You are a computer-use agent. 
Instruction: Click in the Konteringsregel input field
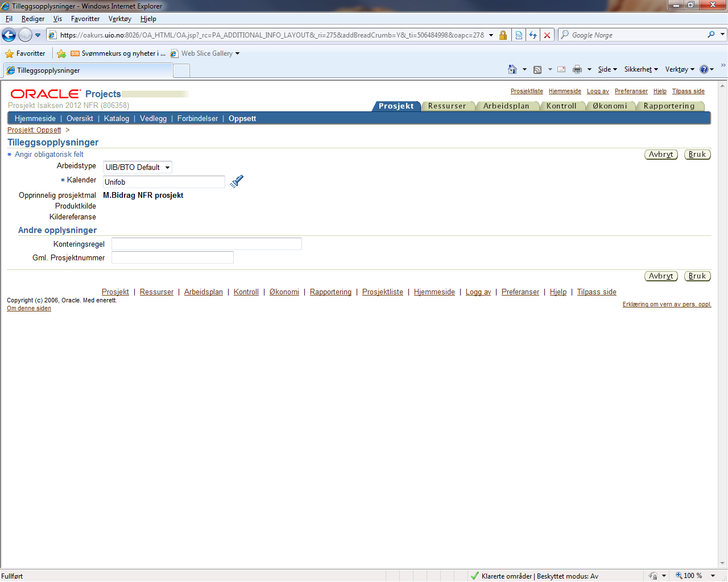pyautogui.click(x=206, y=244)
